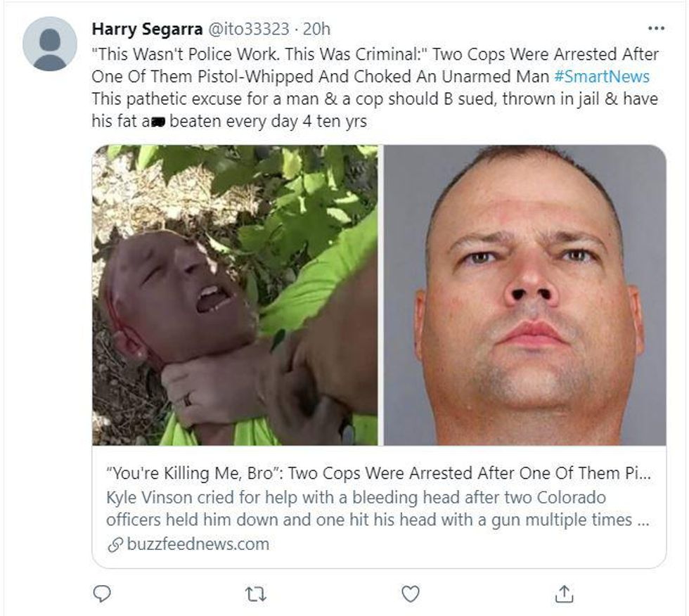Open the "You're Killing Me, Bro" headline

click(378, 473)
